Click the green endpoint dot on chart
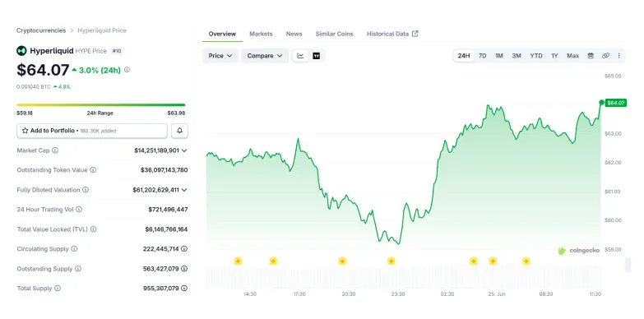This screenshot has height=319, width=644. click(602, 103)
